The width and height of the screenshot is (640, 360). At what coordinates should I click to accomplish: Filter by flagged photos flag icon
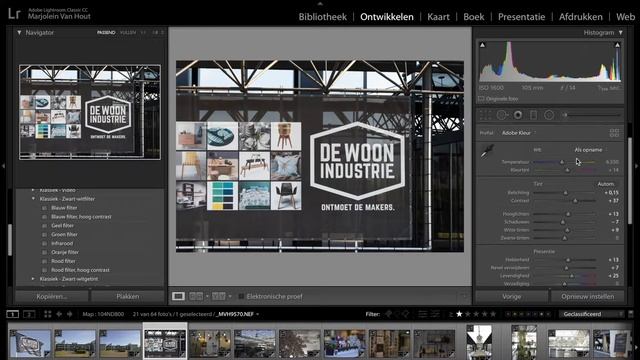tap(389, 314)
